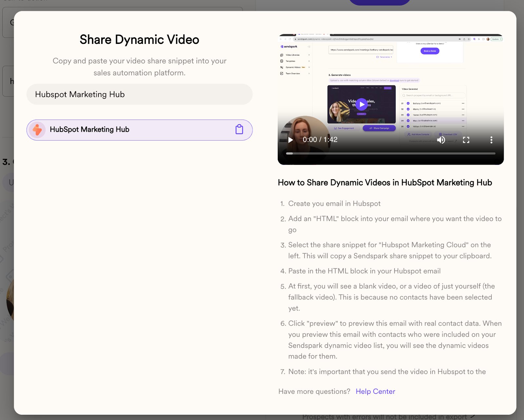This screenshot has height=420, width=524.
Task: Enter fullscreen mode for the video
Action: [x=466, y=140]
